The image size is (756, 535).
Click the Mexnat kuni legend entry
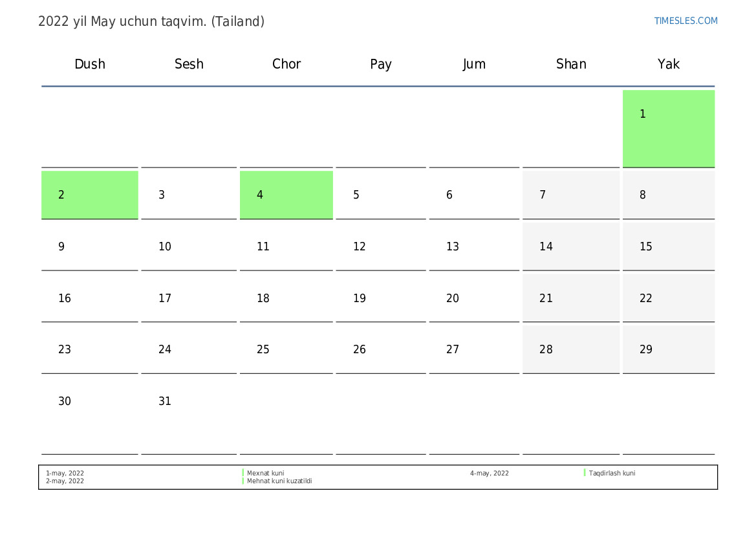[x=265, y=474]
